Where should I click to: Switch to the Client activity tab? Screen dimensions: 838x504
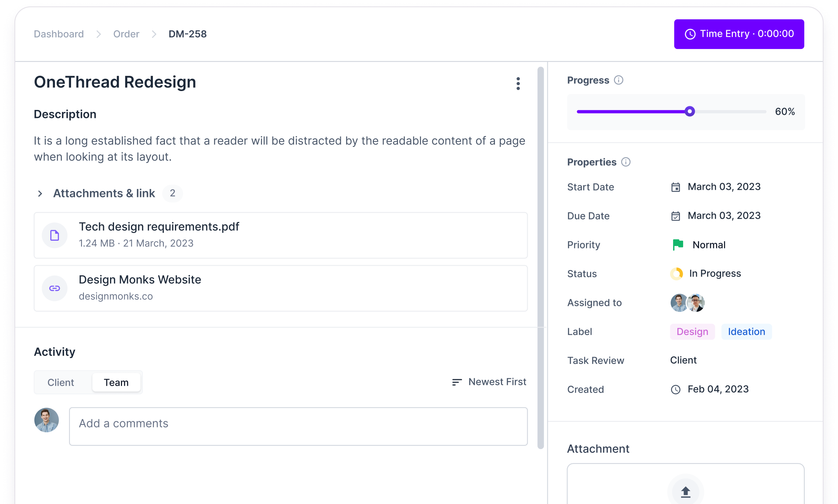click(x=61, y=382)
